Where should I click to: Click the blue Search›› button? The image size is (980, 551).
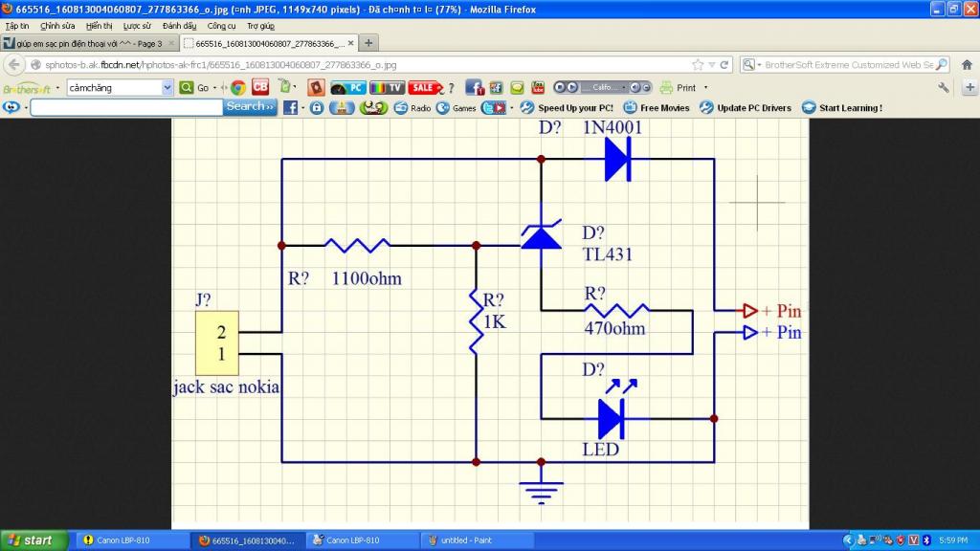point(250,107)
